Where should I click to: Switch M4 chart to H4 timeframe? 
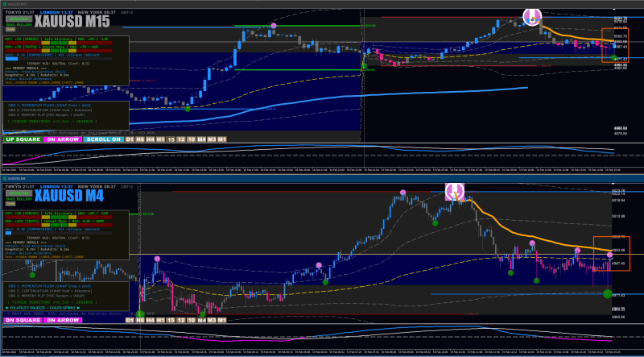tap(151, 320)
